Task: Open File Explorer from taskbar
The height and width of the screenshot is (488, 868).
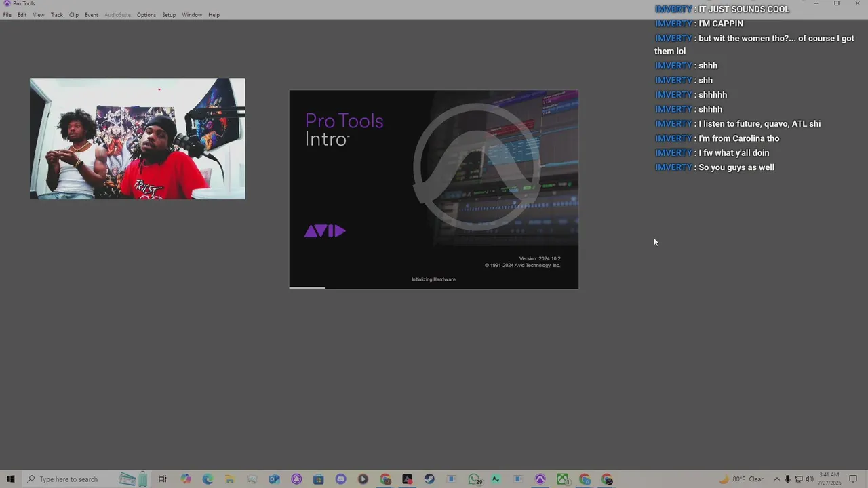Action: click(x=230, y=479)
